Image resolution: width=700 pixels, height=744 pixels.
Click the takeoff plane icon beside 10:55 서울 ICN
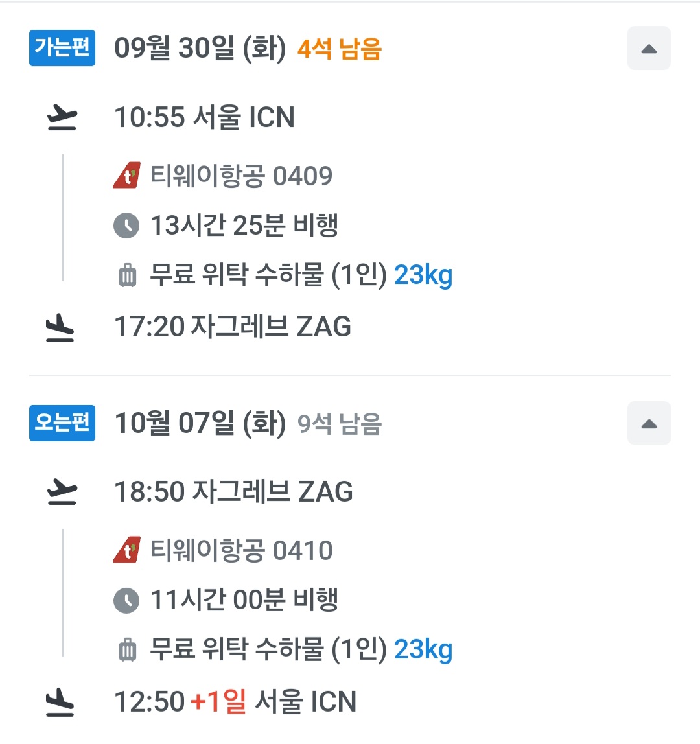(x=62, y=118)
